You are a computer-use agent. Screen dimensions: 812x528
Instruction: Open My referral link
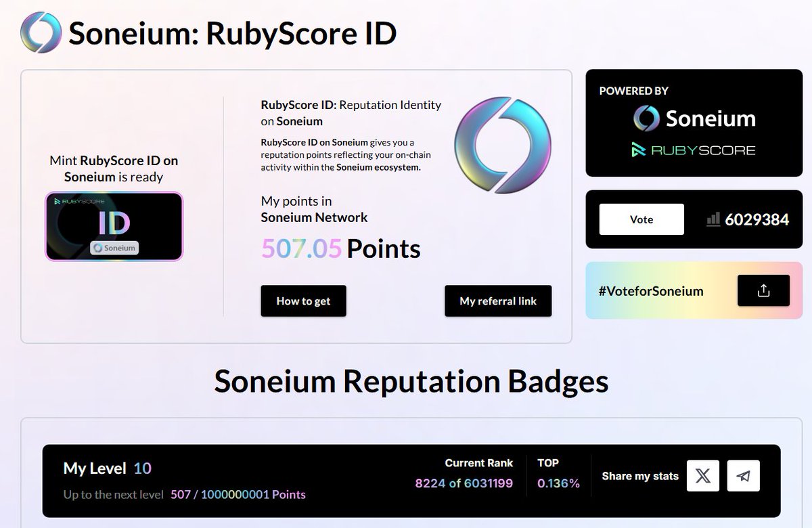click(x=498, y=301)
